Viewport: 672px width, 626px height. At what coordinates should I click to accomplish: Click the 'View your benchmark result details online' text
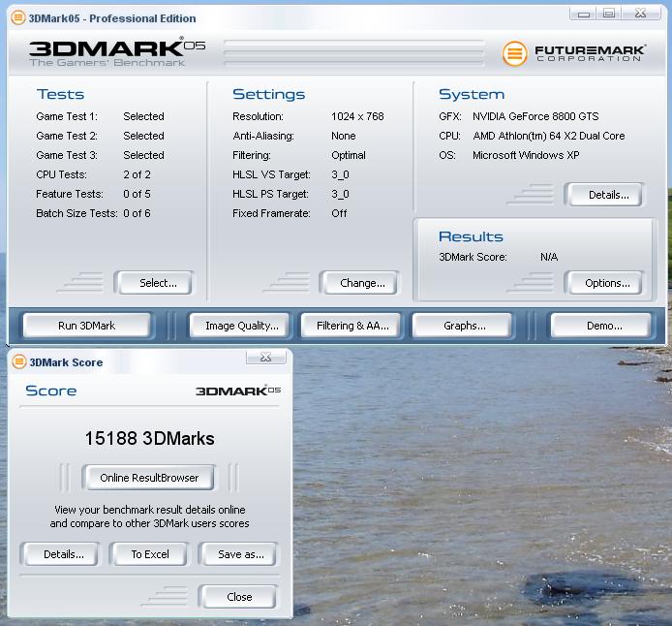coord(149,510)
